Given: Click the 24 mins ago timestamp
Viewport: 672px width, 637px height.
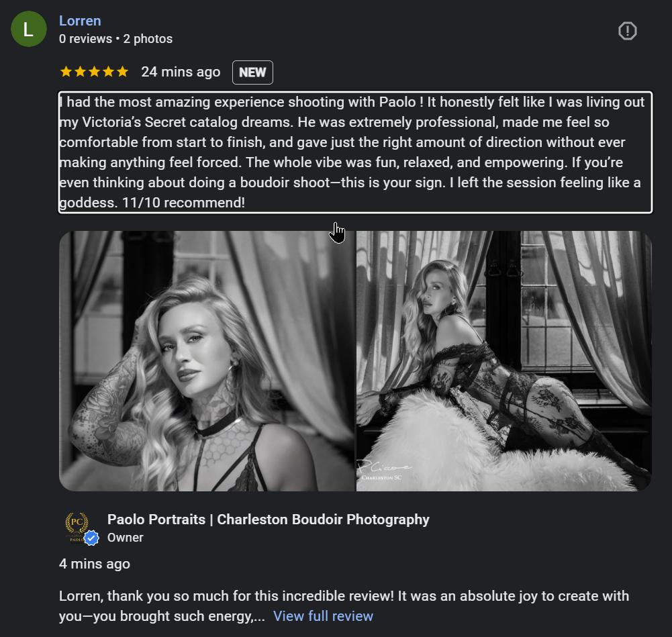Looking at the screenshot, I should 180,71.
